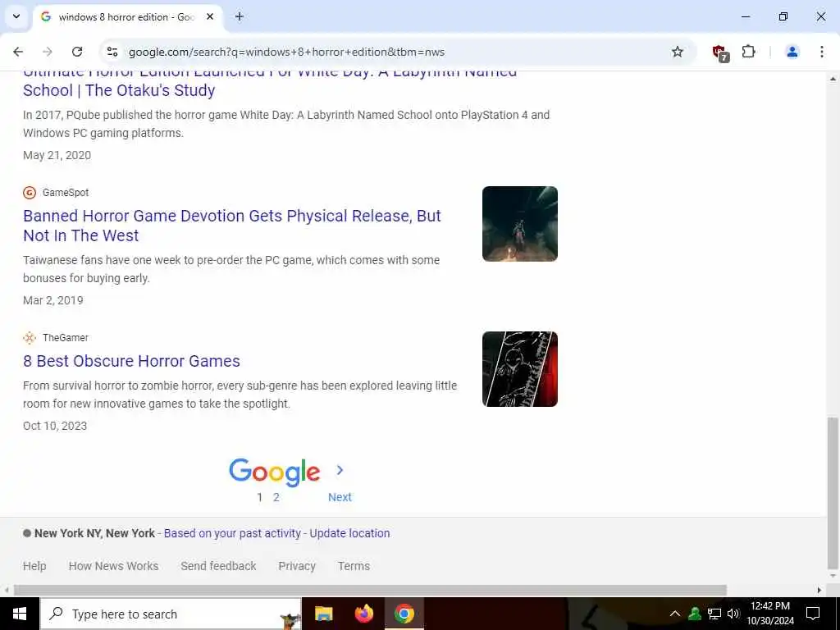Open the Chrome profile icon
Screen dimensions: 840x630
[x=792, y=52]
